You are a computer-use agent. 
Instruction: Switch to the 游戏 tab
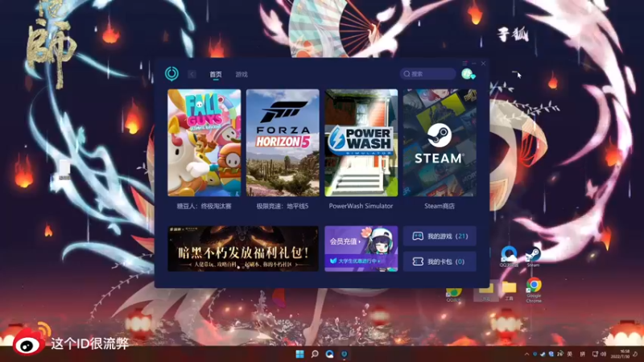click(x=242, y=74)
